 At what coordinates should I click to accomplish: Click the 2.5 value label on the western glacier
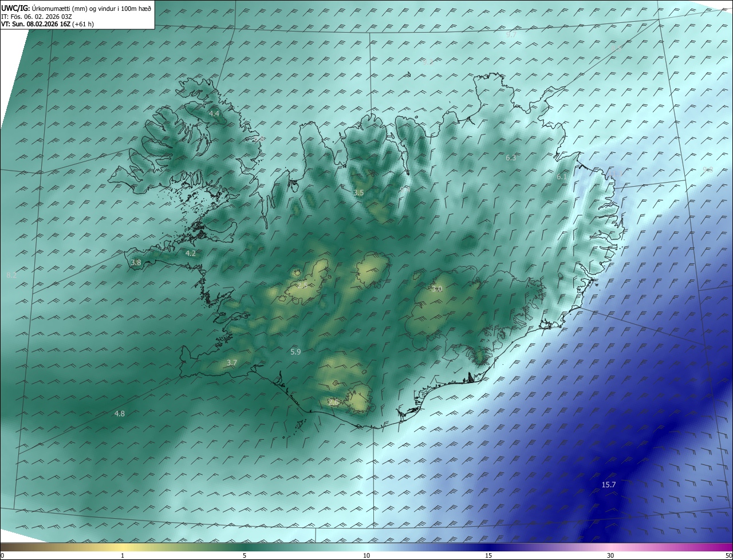(302, 285)
